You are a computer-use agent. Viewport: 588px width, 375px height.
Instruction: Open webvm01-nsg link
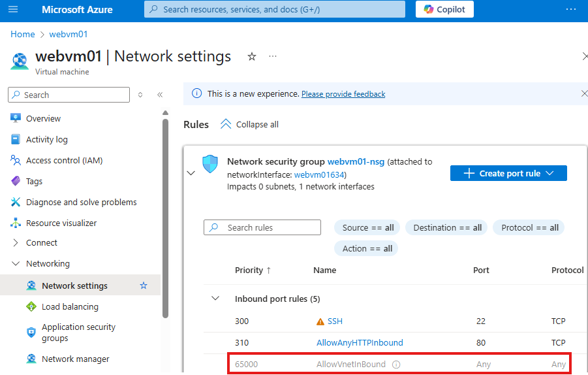coord(356,162)
